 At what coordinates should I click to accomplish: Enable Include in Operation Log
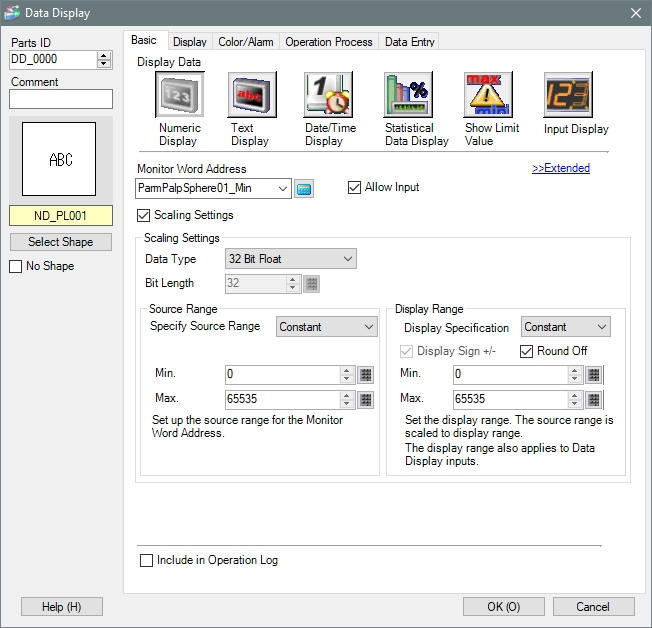(x=147, y=561)
